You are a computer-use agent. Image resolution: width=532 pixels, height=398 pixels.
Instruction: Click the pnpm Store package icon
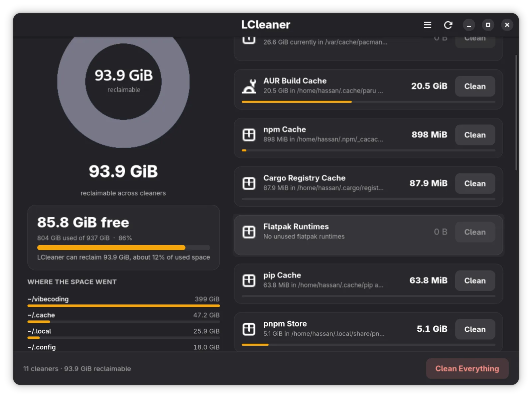[249, 329]
